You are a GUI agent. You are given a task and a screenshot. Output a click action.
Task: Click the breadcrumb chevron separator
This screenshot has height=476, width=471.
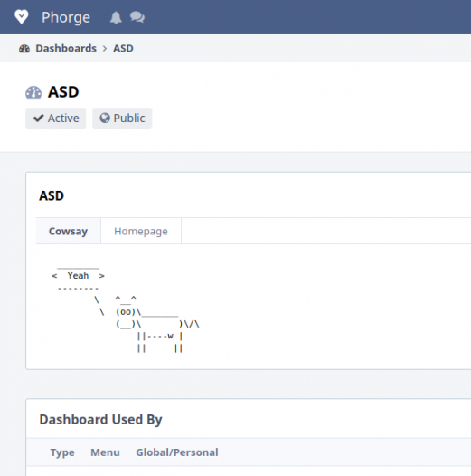pos(105,49)
